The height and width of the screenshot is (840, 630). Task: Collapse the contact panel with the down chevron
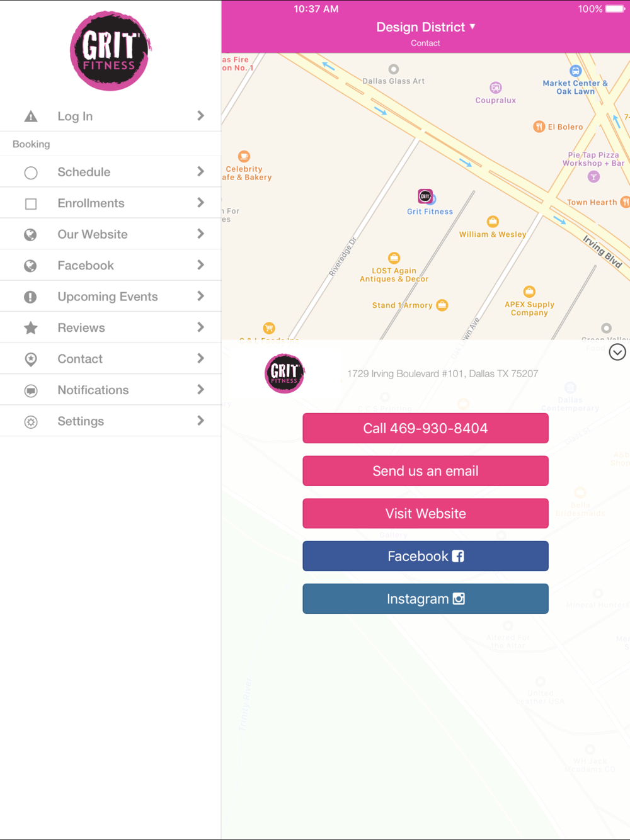(x=617, y=352)
